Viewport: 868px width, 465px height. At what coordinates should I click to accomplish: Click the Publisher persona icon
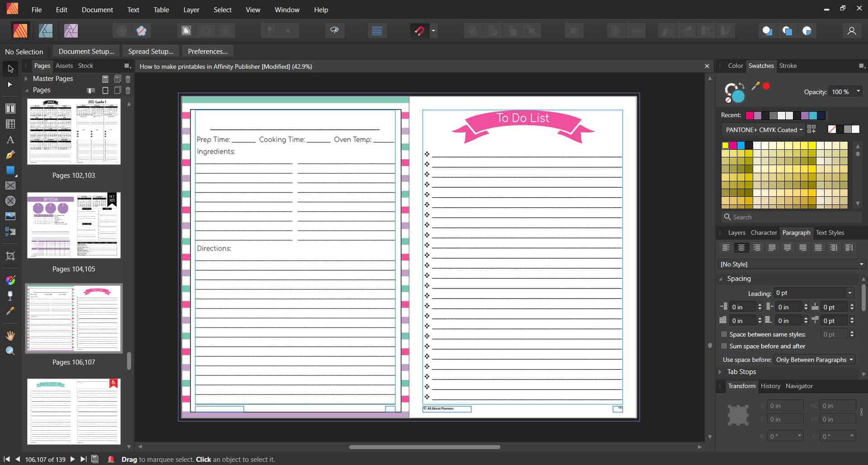(x=20, y=31)
